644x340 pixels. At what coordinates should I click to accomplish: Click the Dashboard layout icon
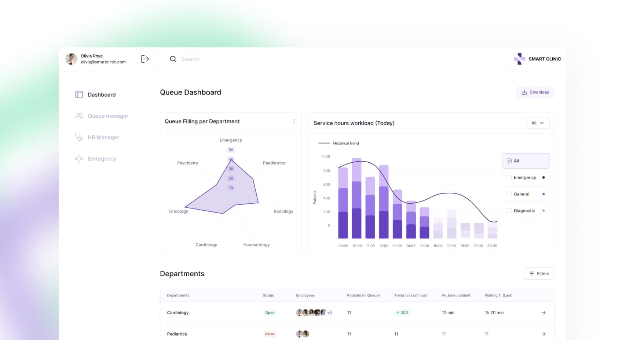[x=79, y=95]
